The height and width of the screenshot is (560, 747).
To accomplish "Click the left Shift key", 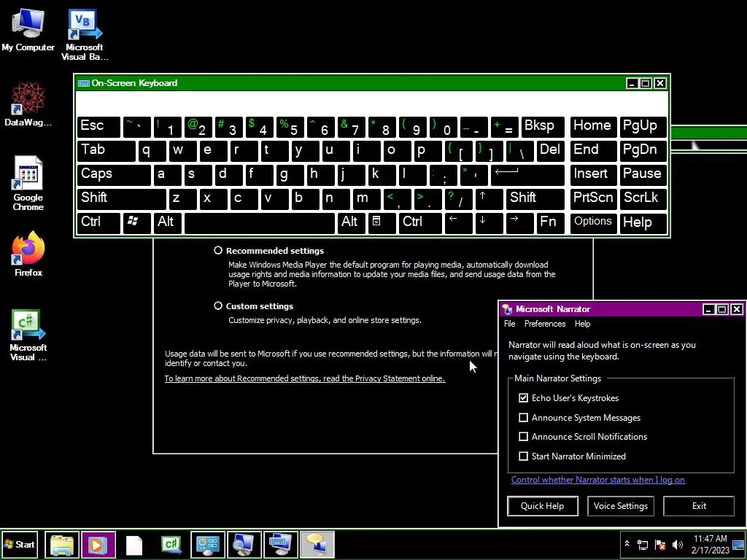I will click(x=122, y=198).
